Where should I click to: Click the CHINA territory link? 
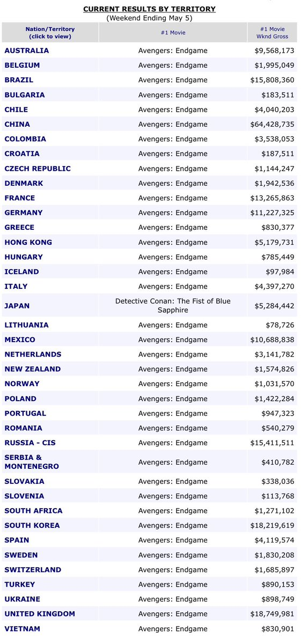point(17,124)
